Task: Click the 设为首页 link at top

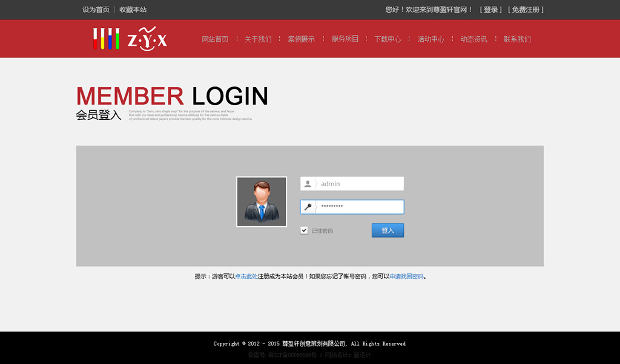Action: click(x=96, y=10)
